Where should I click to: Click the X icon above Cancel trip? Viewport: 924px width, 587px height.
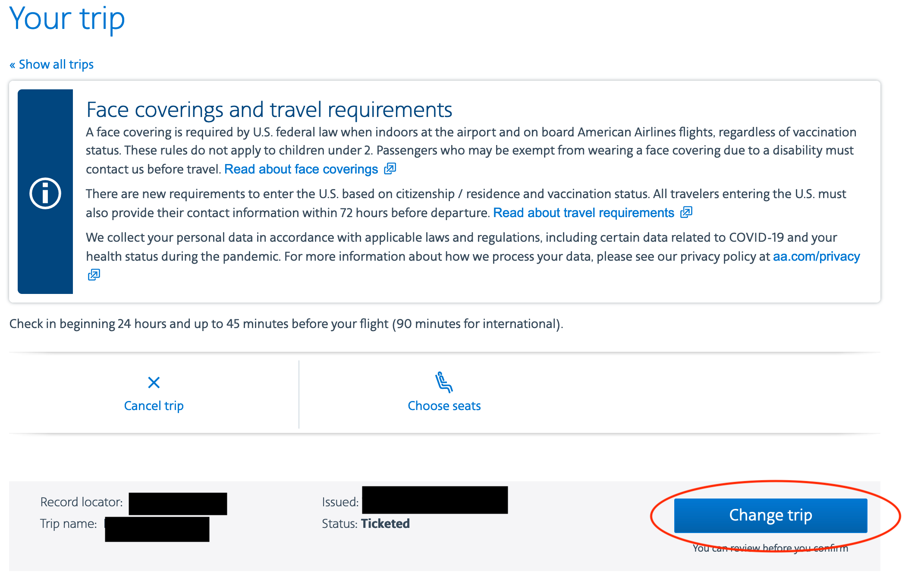154,382
